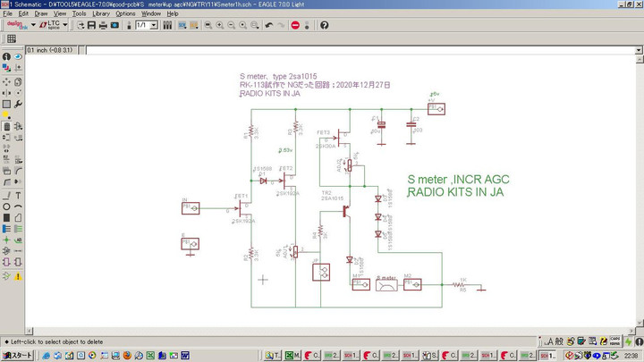Select the Show (eye) tool
The image size is (644, 362).
pyautogui.click(x=19, y=57)
